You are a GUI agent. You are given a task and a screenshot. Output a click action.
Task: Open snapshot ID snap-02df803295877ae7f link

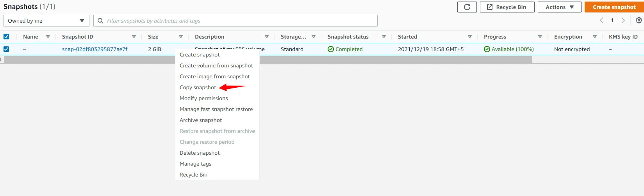point(95,49)
